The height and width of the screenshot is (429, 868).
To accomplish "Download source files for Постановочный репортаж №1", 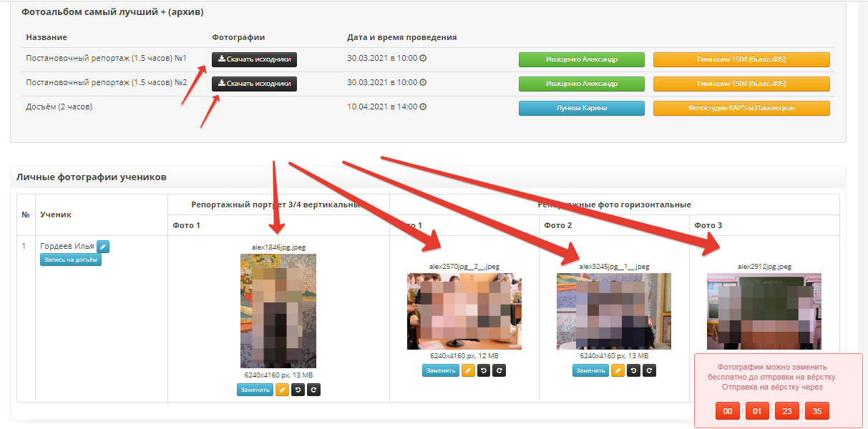I will click(x=254, y=59).
